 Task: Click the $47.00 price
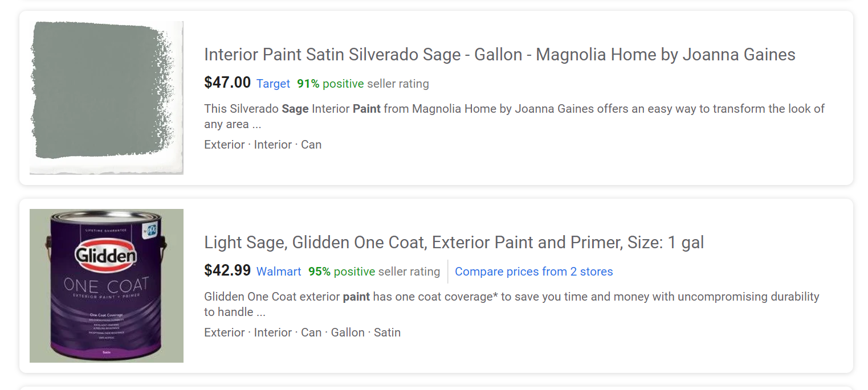[227, 83]
